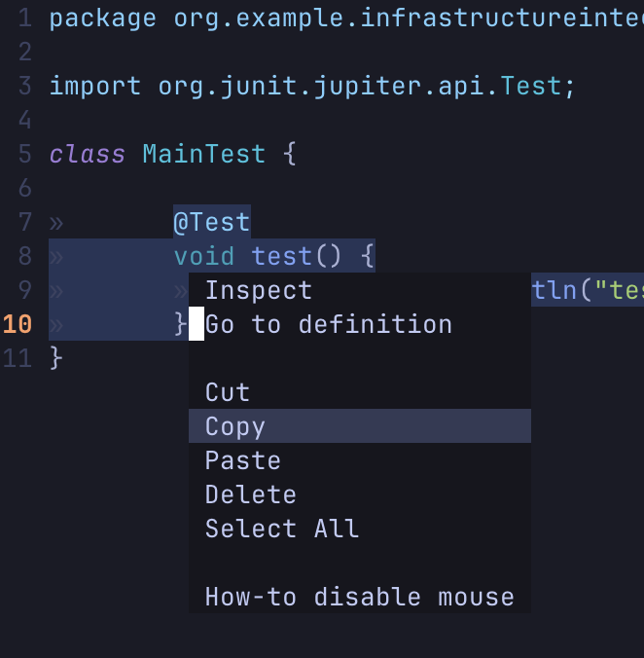The height and width of the screenshot is (658, 644).
Task: Place cursor on the void keyword
Action: click(204, 256)
